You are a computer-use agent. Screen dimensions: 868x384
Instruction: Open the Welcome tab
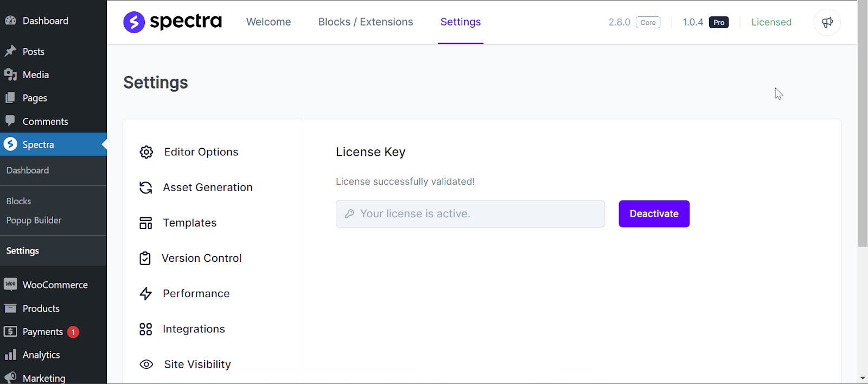point(269,22)
